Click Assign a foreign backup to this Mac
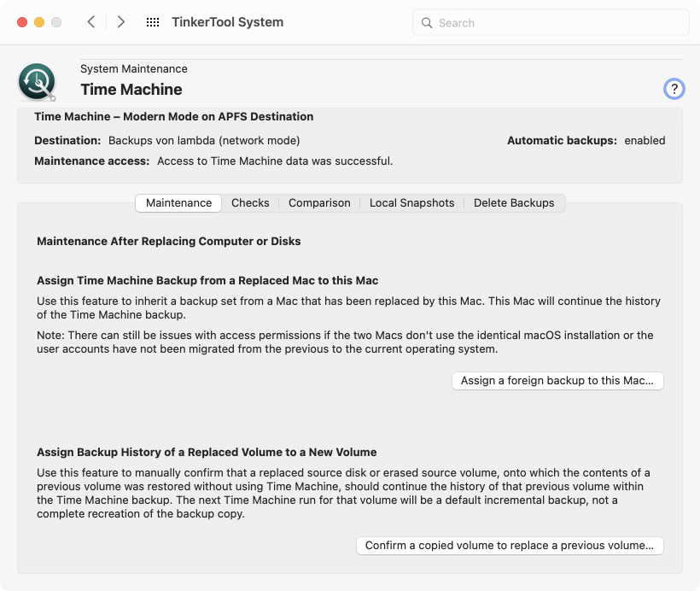Image resolution: width=700 pixels, height=591 pixels. tap(557, 381)
